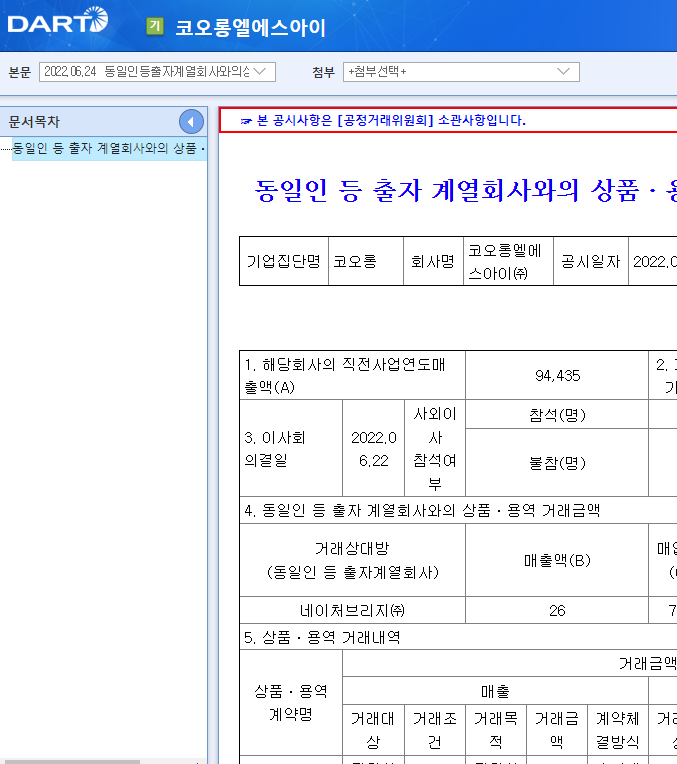Click the 매출 header cell

[x=495, y=690]
